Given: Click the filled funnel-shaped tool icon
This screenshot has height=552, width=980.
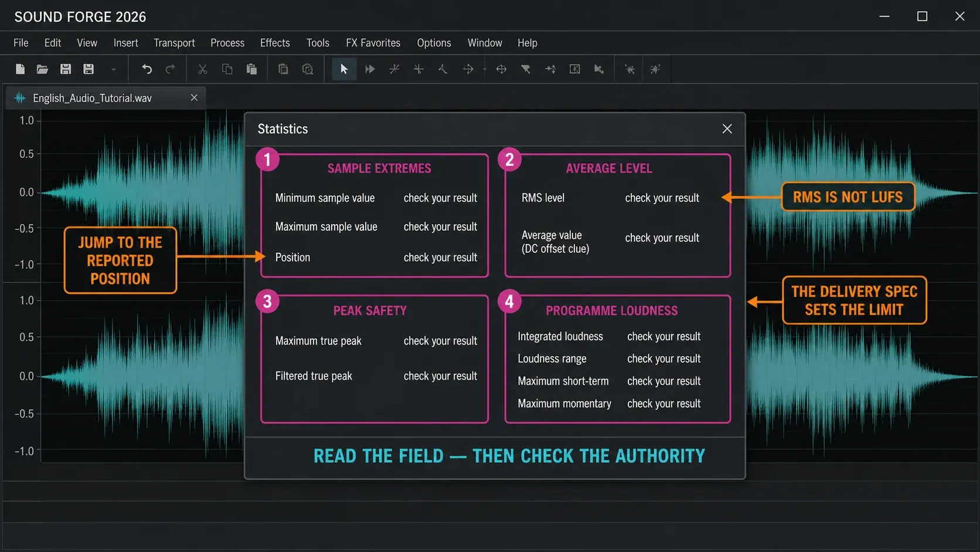Looking at the screenshot, I should tap(526, 69).
